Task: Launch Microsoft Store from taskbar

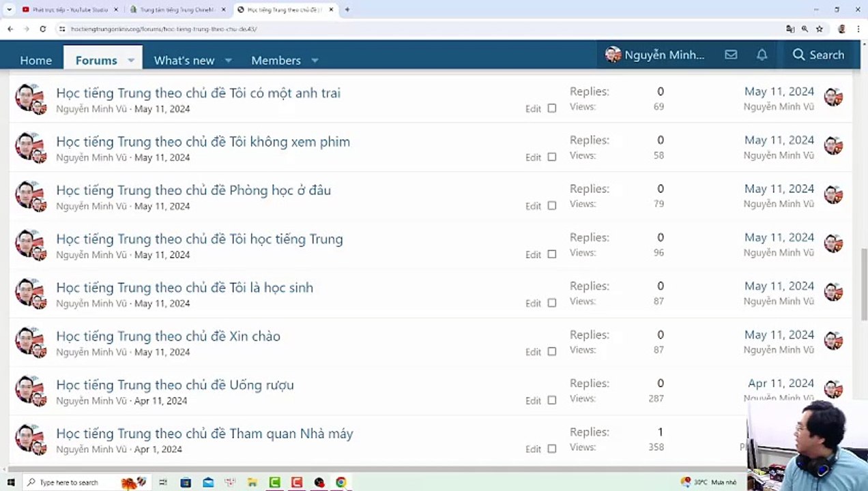Action: click(x=186, y=482)
